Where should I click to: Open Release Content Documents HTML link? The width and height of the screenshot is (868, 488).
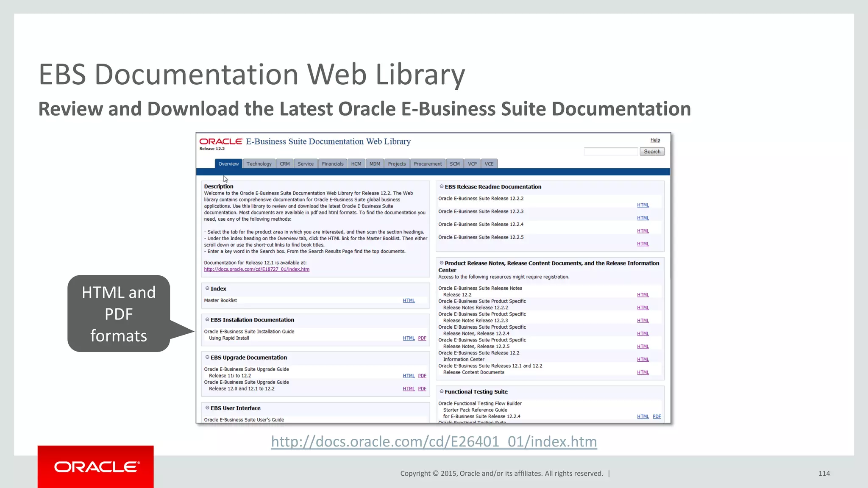point(643,373)
